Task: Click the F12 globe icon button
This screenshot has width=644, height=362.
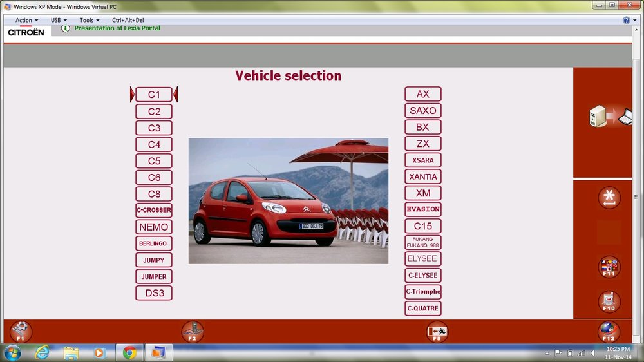Action: click(x=609, y=332)
